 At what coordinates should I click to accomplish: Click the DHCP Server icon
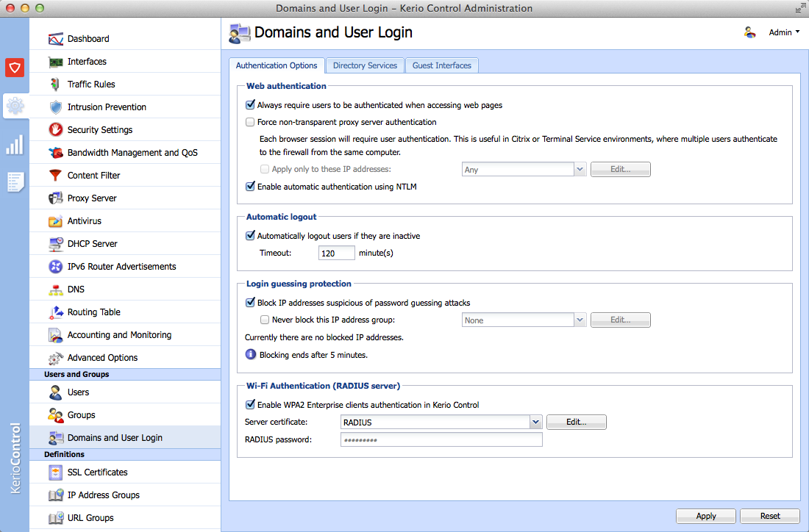tap(55, 244)
